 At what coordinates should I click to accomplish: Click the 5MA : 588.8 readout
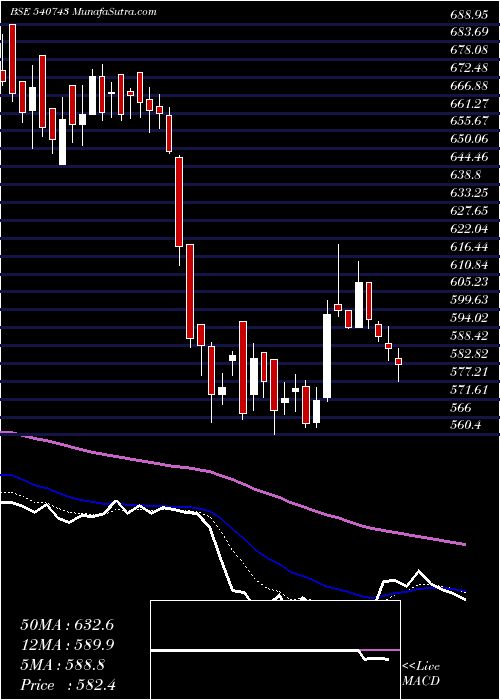pyautogui.click(x=62, y=665)
